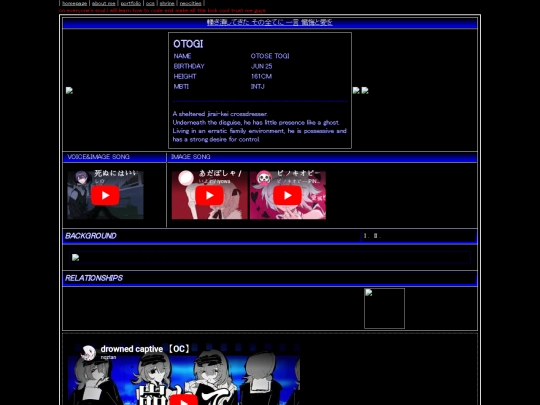Switch to background page I.

pyautogui.click(x=366, y=236)
